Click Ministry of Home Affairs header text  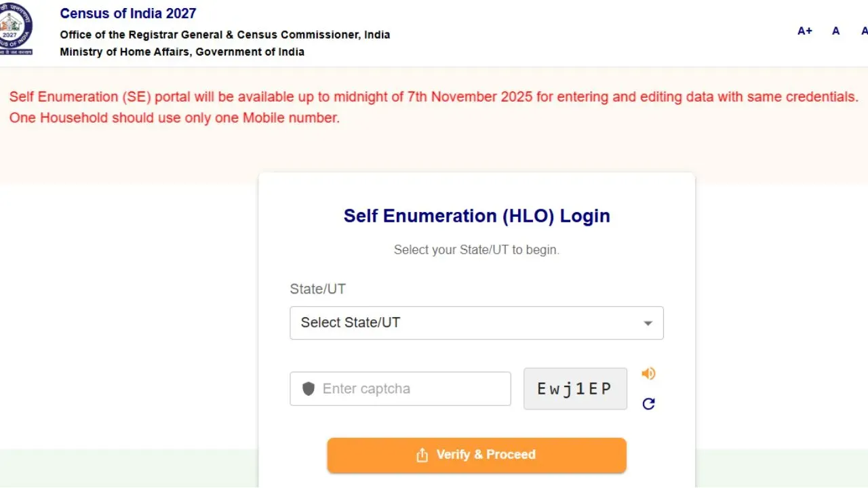tap(182, 52)
